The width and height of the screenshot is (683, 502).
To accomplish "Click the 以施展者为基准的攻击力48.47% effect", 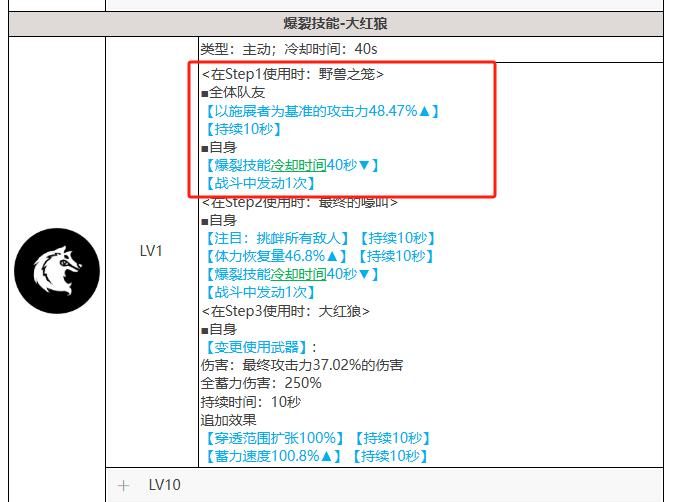I will [x=320, y=110].
